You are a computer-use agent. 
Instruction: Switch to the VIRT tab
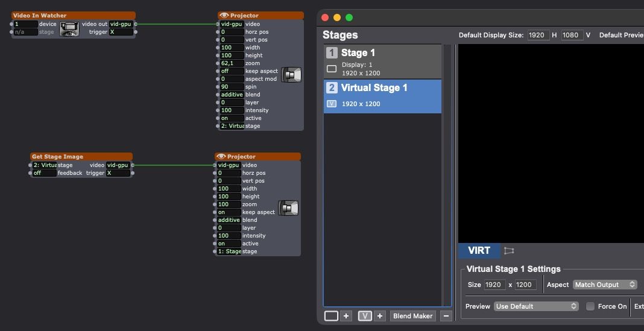pos(479,250)
